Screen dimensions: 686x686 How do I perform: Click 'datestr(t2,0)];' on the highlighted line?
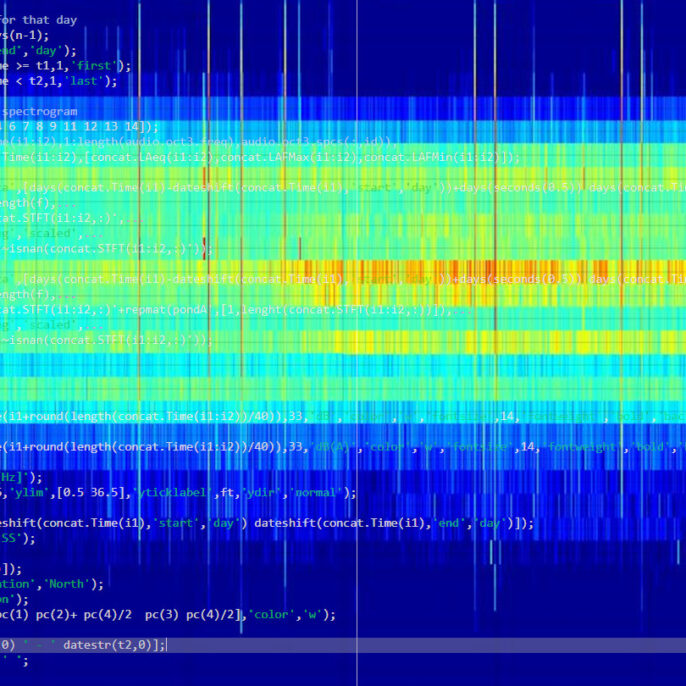pos(114,645)
